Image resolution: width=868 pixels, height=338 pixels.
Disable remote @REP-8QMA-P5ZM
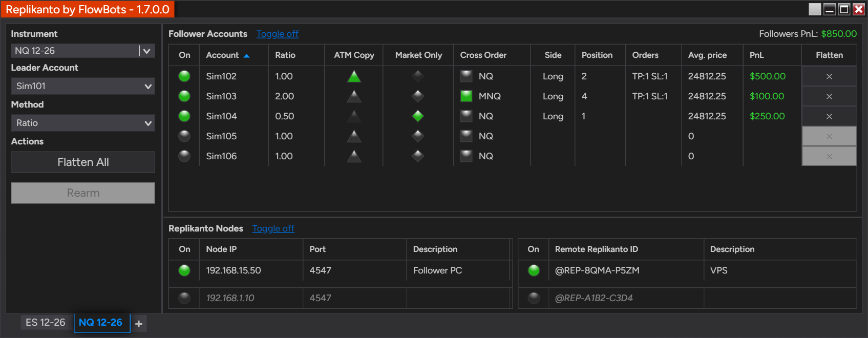(x=534, y=270)
